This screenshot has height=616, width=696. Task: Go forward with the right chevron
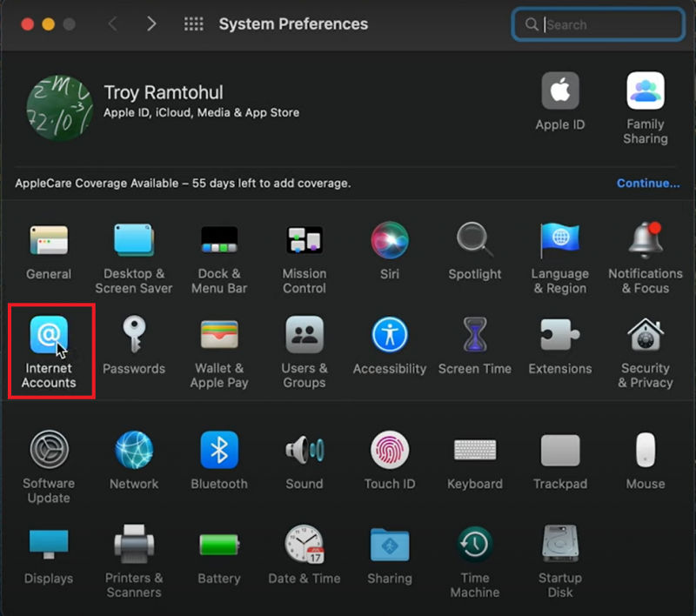pyautogui.click(x=151, y=24)
